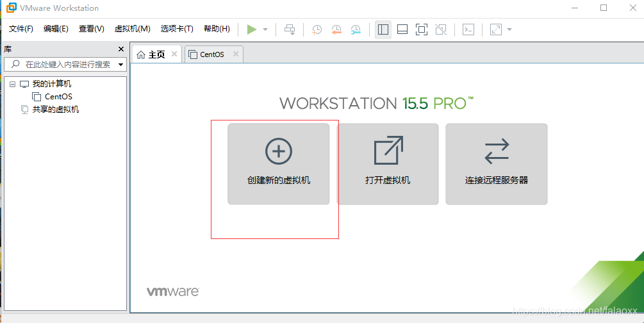Viewport: 644px width, 323px height.
Task: Close the CentOS tab
Action: click(x=236, y=54)
